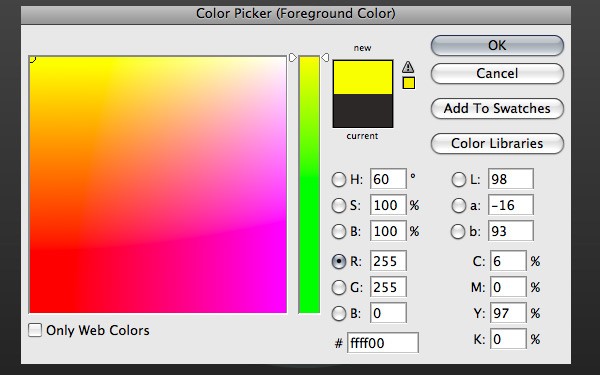Image resolution: width=600 pixels, height=375 pixels.
Task: Confirm the color with OK
Action: coord(497,46)
